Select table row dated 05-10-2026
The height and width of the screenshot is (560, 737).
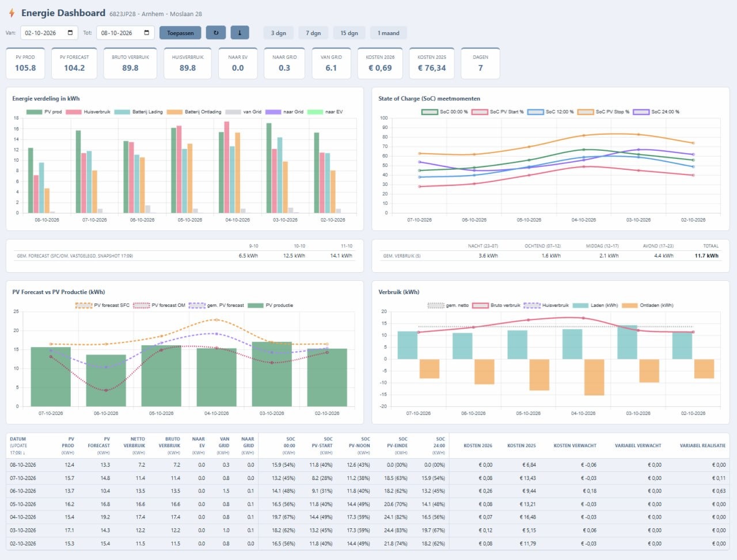pos(368,504)
